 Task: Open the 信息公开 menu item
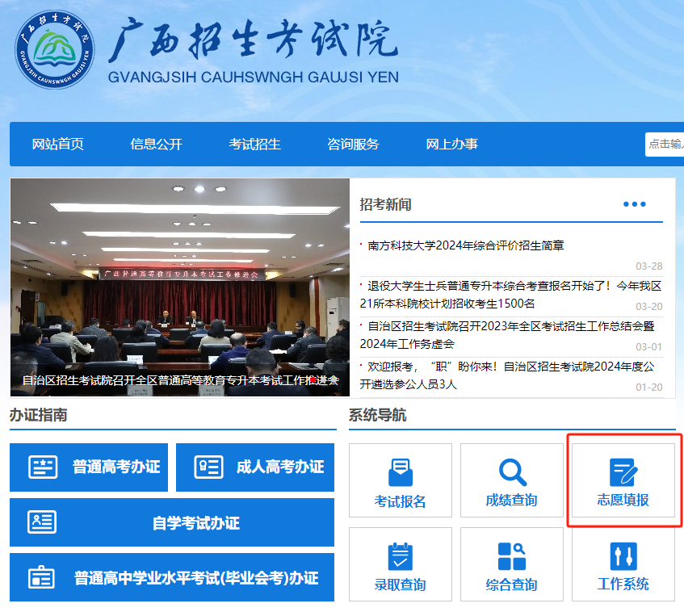156,145
